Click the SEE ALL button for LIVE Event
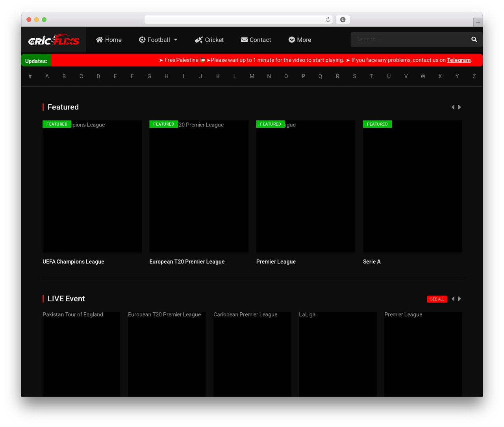 point(437,299)
